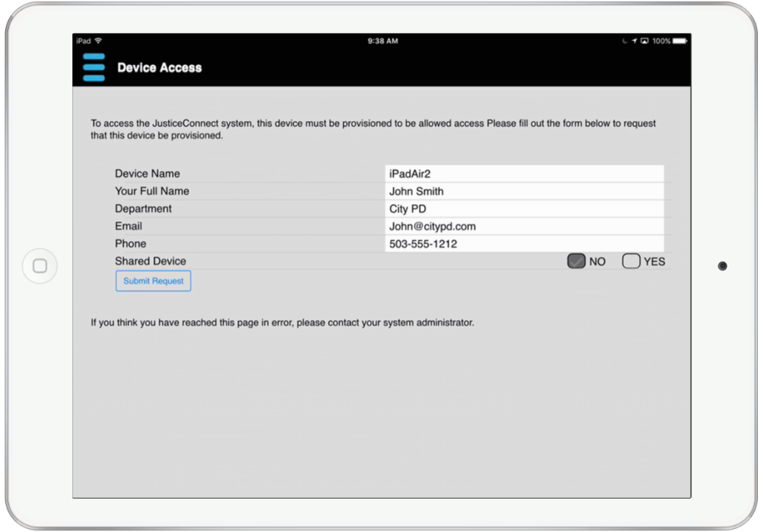Toggle the Shared Device selection to YES
The height and width of the screenshot is (532, 763).
(x=632, y=261)
